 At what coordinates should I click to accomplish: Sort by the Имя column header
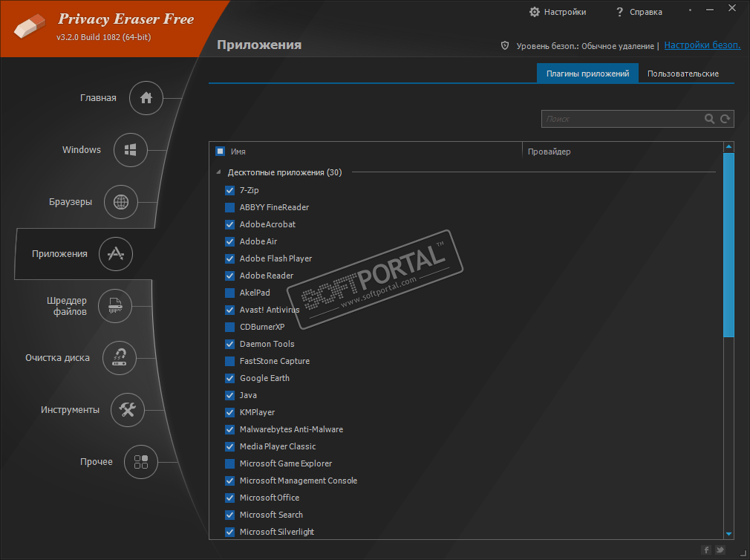tap(238, 152)
